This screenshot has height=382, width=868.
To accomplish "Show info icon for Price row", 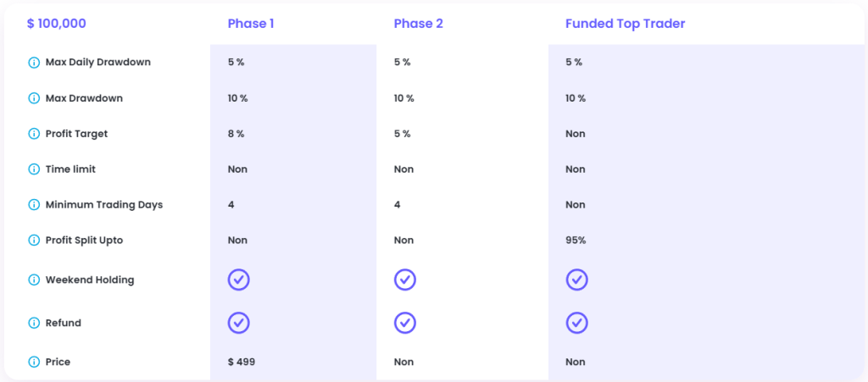I will [x=34, y=363].
